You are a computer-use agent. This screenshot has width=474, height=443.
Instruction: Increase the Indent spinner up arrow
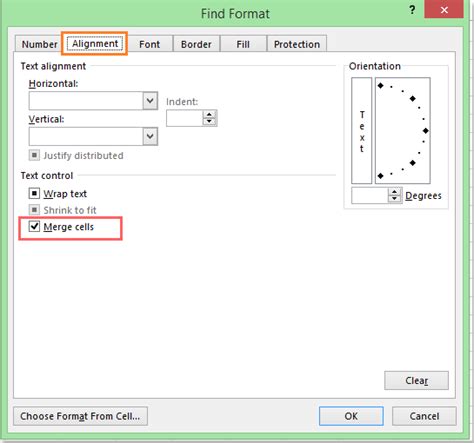pos(209,115)
